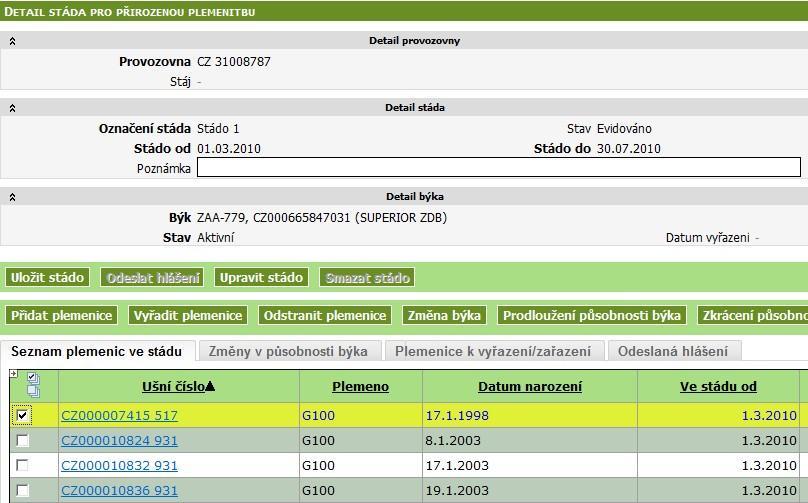Click the select-all checked-boxes icon in table header
The height and width of the screenshot is (503, 808).
(32, 379)
